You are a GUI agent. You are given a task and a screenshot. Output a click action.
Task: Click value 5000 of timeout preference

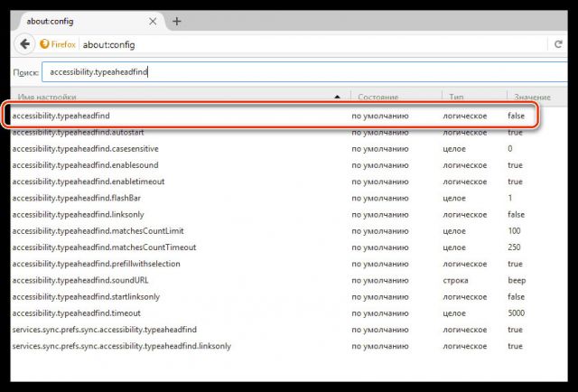[516, 313]
